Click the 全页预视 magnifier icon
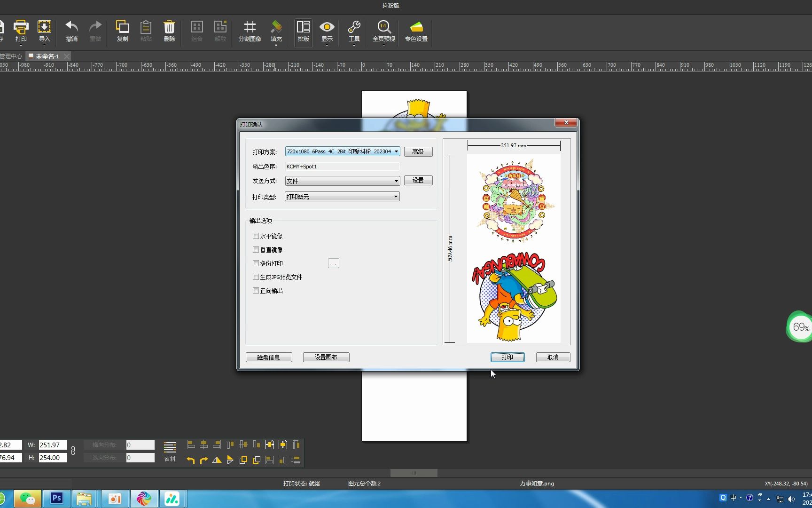This screenshot has width=812, height=508. click(384, 27)
